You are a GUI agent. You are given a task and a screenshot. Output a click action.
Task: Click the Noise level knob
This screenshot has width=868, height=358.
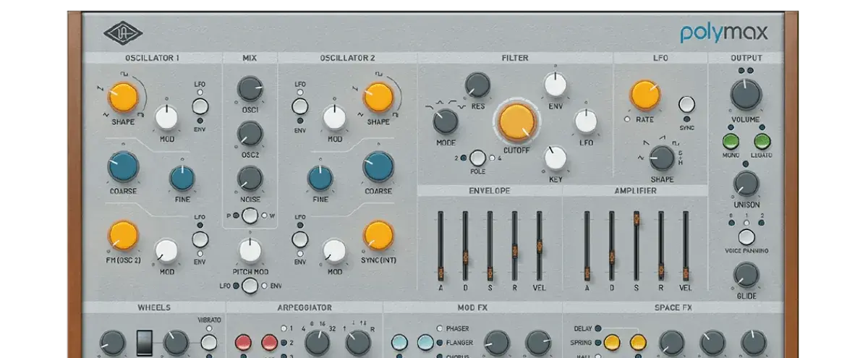[x=249, y=178]
